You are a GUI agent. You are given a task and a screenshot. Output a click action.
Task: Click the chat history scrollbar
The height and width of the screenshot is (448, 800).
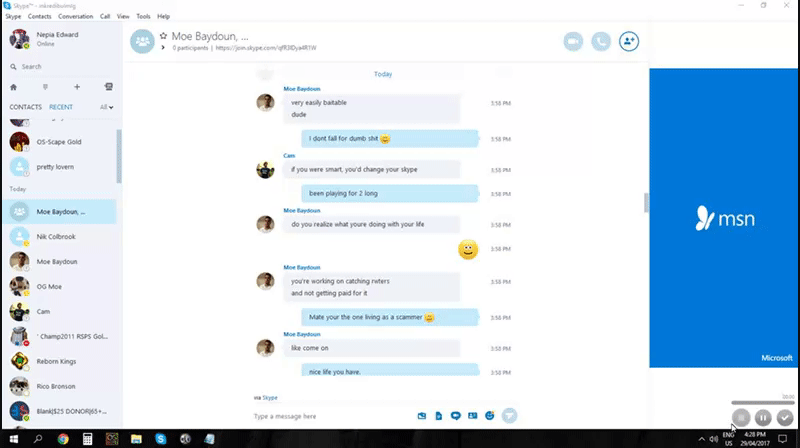tap(646, 203)
